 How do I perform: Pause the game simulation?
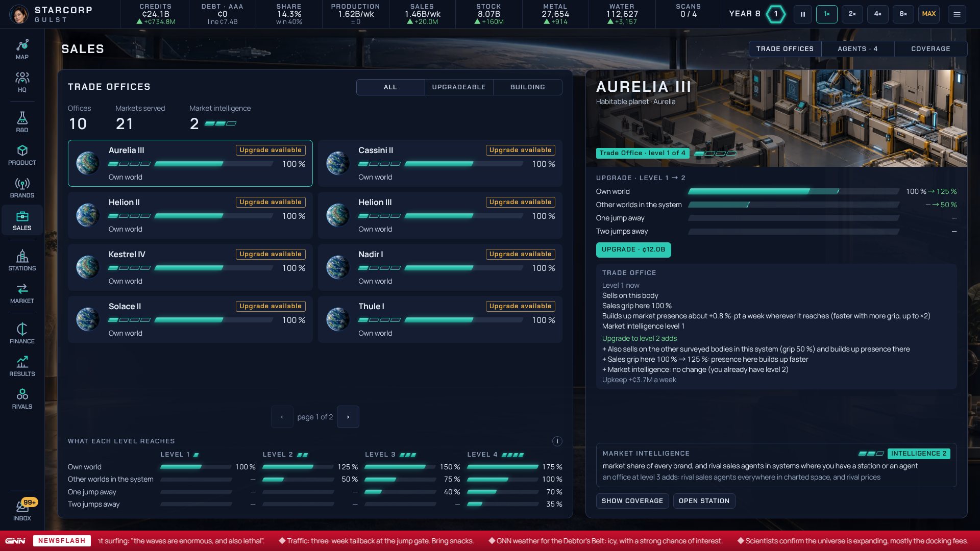pyautogui.click(x=803, y=14)
